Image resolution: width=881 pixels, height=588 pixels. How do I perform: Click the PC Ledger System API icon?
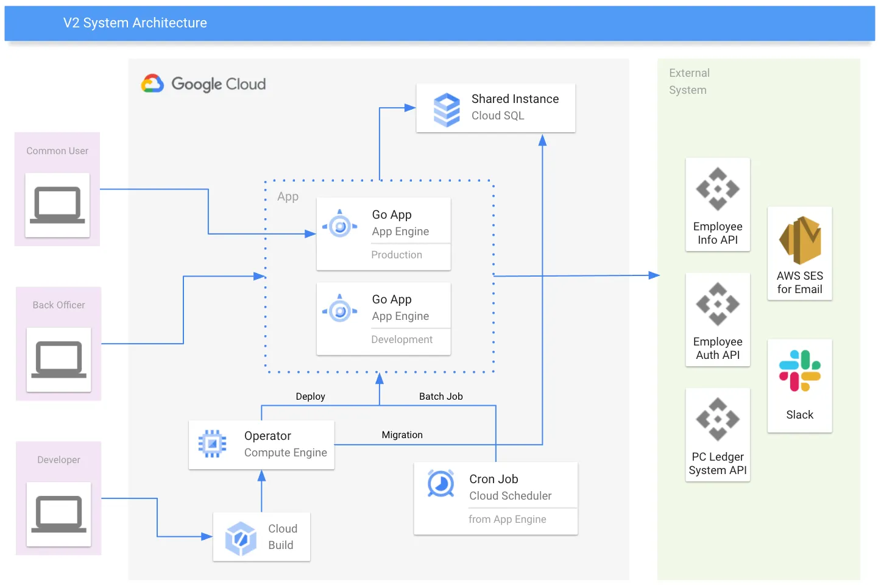tap(717, 419)
